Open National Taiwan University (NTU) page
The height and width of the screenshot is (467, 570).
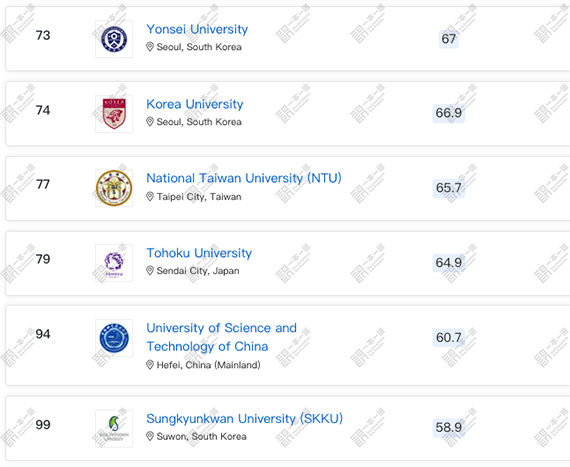click(x=244, y=178)
